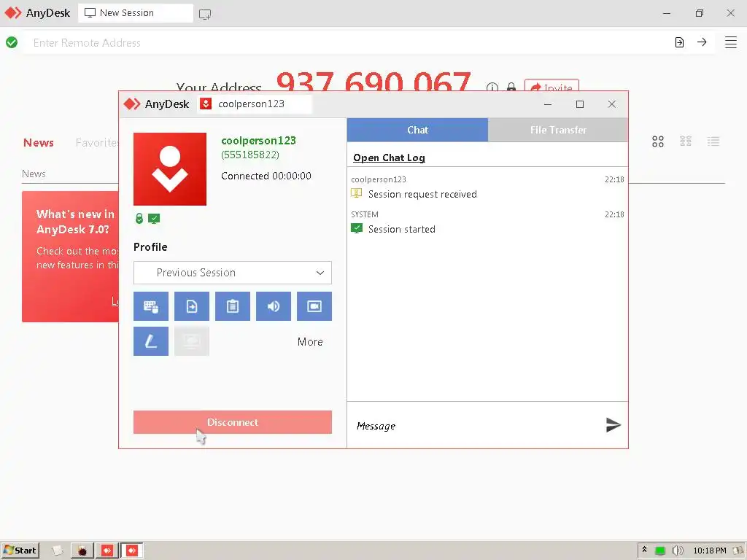Select the Favorites tab in main window
Viewport: 747px width, 560px height.
tap(97, 142)
